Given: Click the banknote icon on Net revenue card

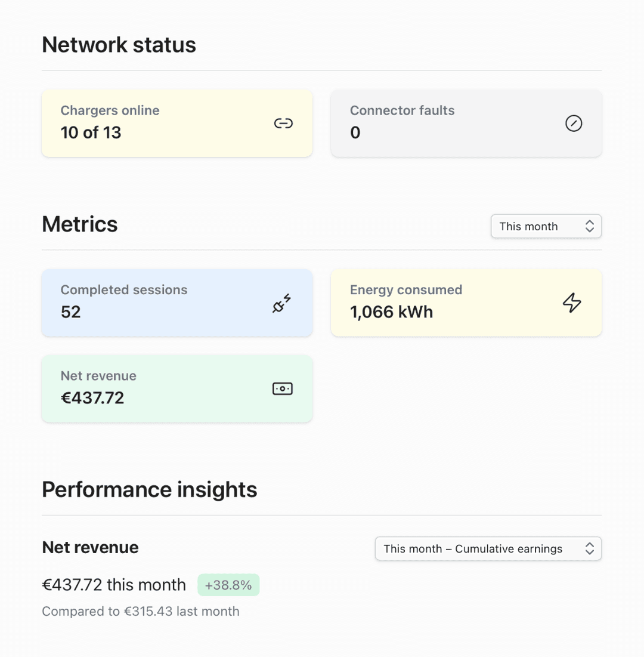Looking at the screenshot, I should 282,388.
